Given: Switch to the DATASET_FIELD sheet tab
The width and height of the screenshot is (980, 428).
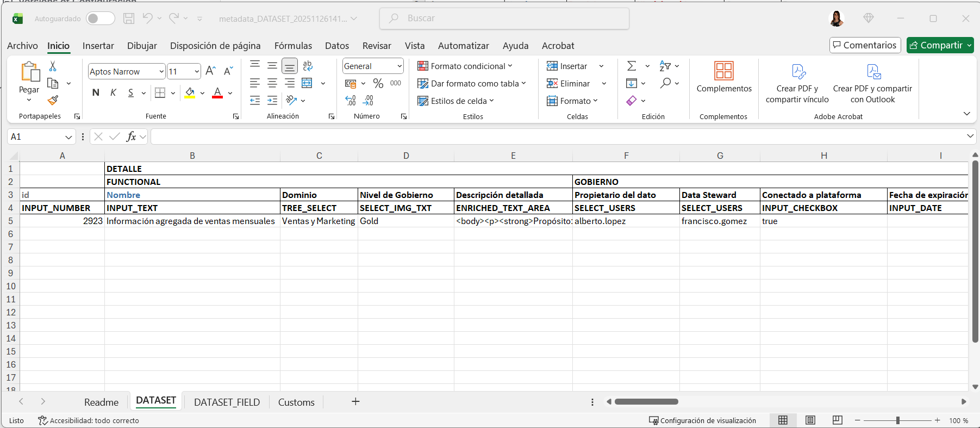Looking at the screenshot, I should tap(227, 402).
